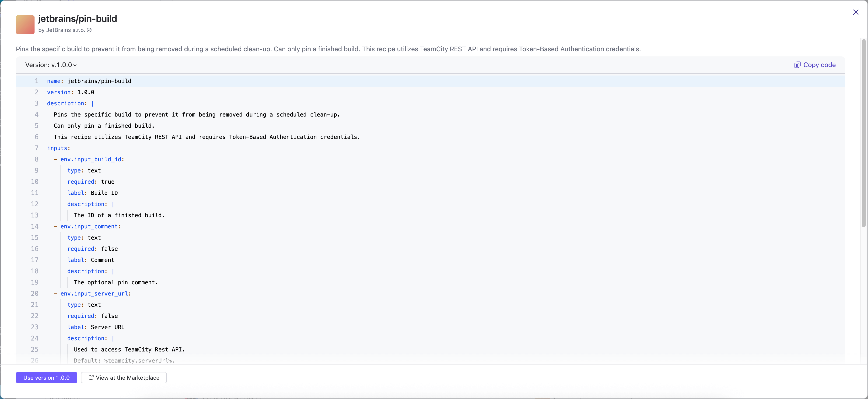
Task: Click the 'label: Comment' line
Action: (91, 260)
